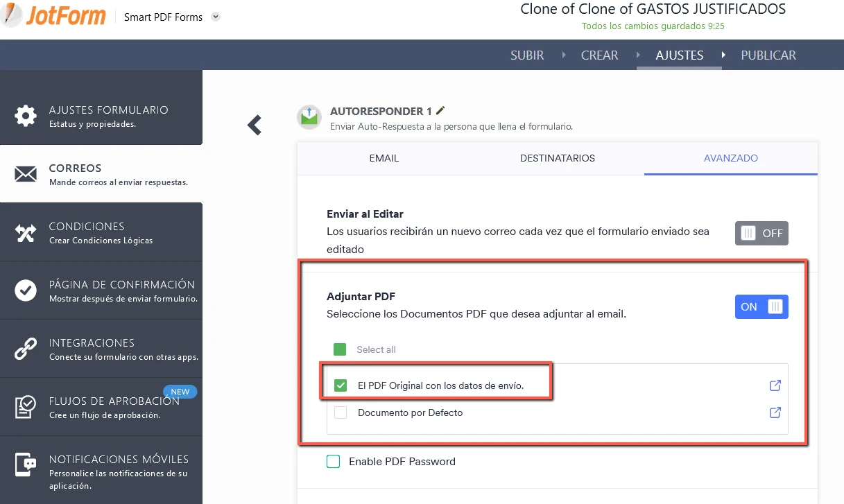The width and height of the screenshot is (844, 504).
Task: Uncheck El PDF Original checkbox
Action: [x=340, y=385]
